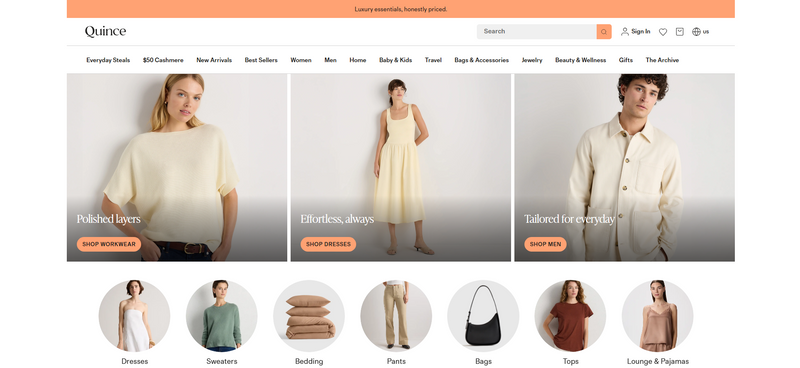Select the Bedding category circle
800x368 pixels.
(309, 316)
